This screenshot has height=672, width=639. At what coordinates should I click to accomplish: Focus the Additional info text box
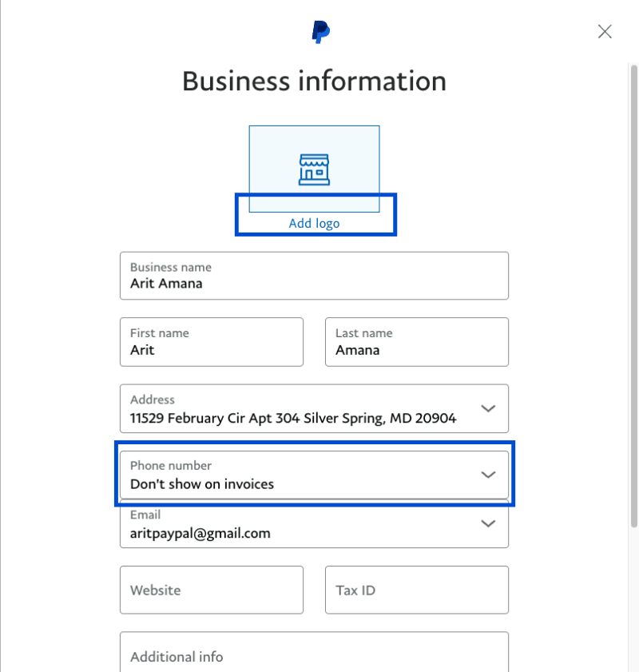(x=314, y=654)
